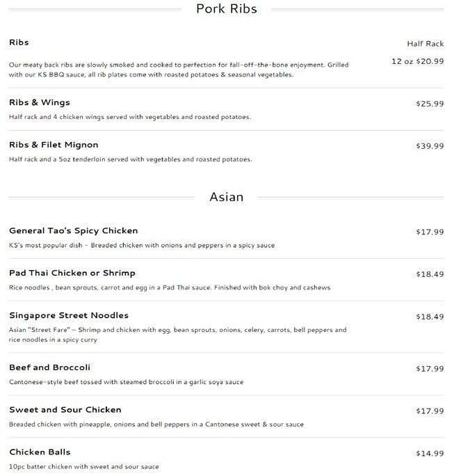The width and height of the screenshot is (452, 476).
Task: Click the 12 oz $20.99 ribs price
Action: tap(417, 62)
